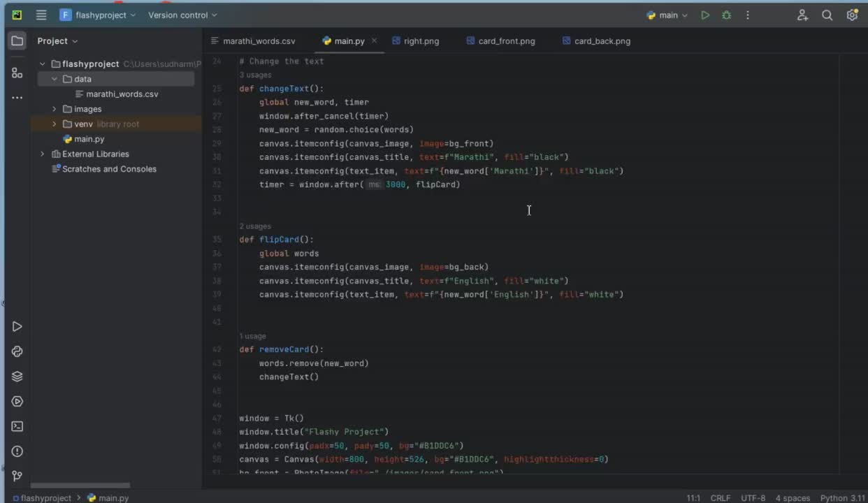Click line number 35 in the gutter
Viewport: 868px width, 503px height.
pyautogui.click(x=217, y=240)
